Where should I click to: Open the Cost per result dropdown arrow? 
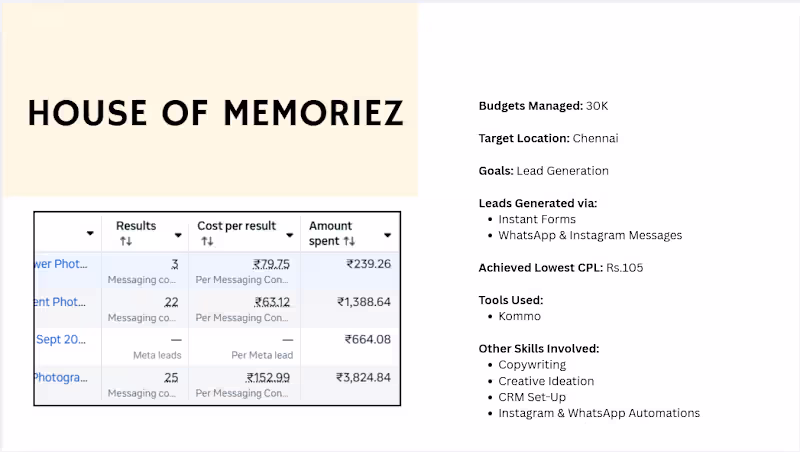(290, 235)
